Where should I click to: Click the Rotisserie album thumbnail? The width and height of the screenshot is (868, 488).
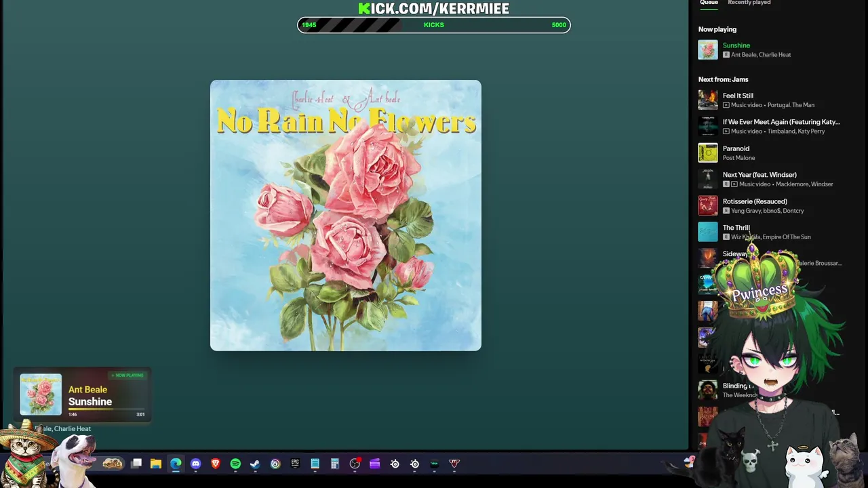click(x=708, y=206)
